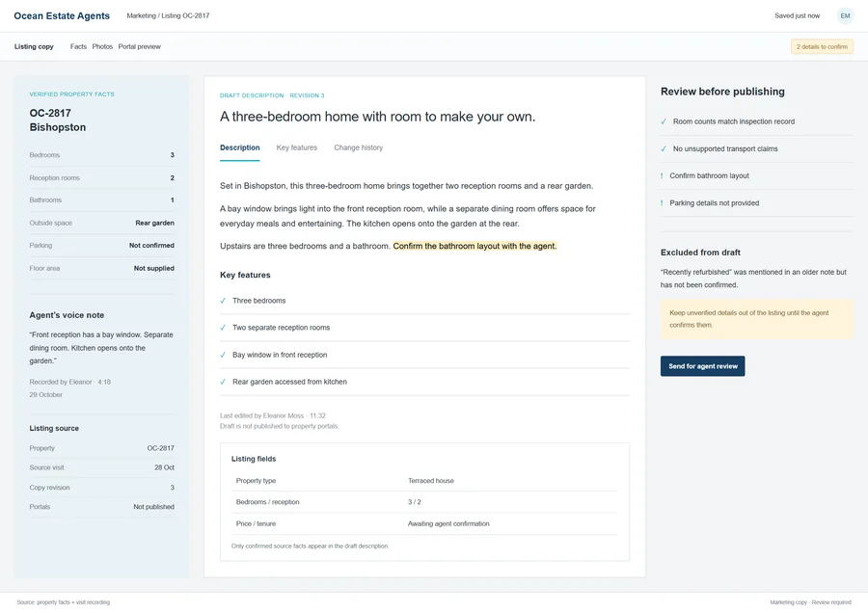The image size is (868, 613).
Task: Open Portal preview
Action: click(139, 46)
